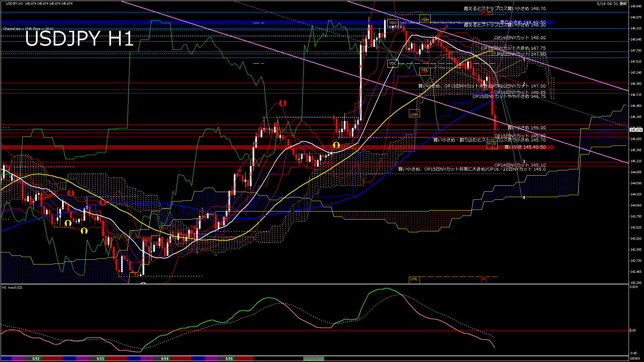Select the YDC level label
The image size is (644, 362).
[x=393, y=63]
